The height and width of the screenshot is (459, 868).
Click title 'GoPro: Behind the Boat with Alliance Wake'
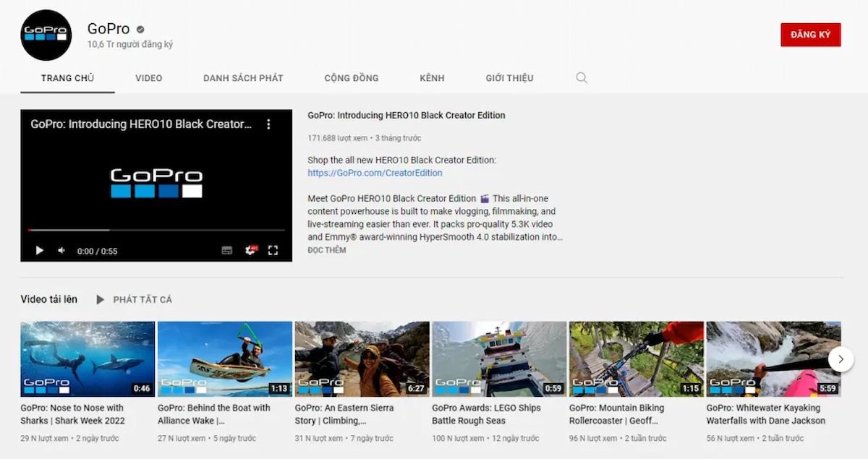pos(214,414)
